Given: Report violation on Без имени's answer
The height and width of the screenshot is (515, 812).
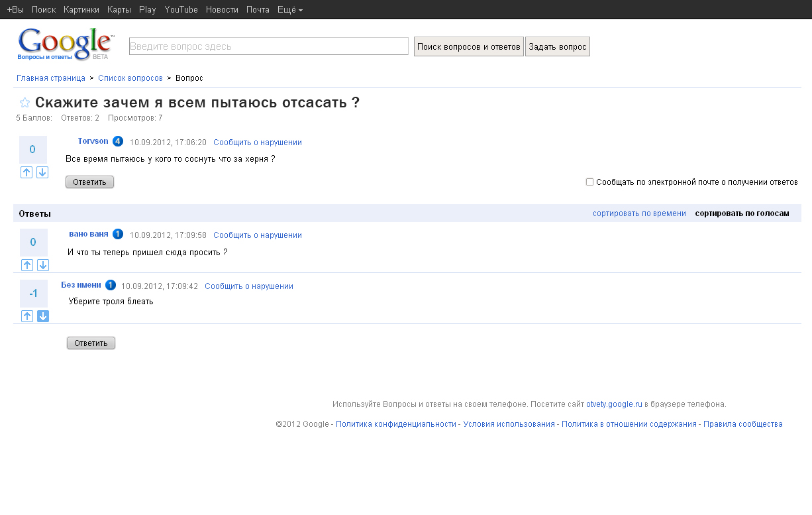Looking at the screenshot, I should (249, 286).
